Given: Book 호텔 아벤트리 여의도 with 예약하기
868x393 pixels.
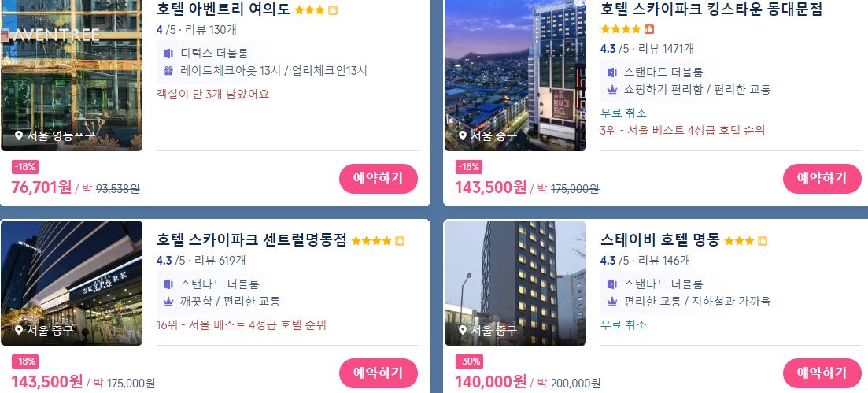Looking at the screenshot, I should 378,179.
